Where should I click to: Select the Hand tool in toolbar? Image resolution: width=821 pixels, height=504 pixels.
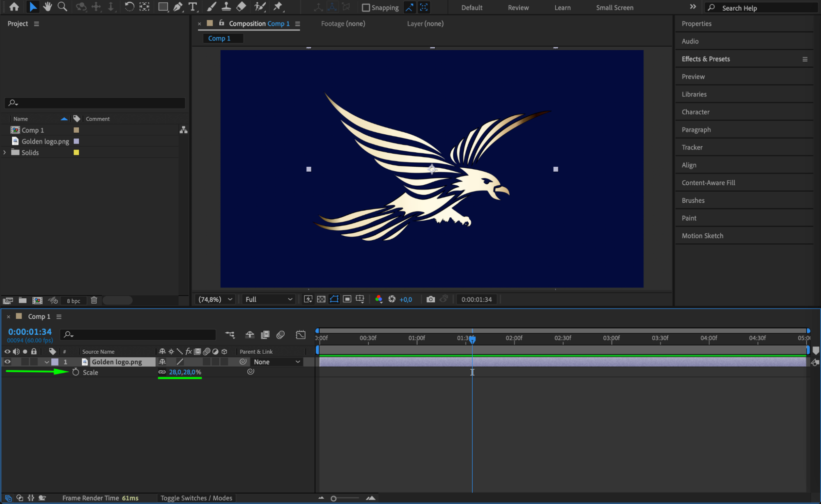48,7
